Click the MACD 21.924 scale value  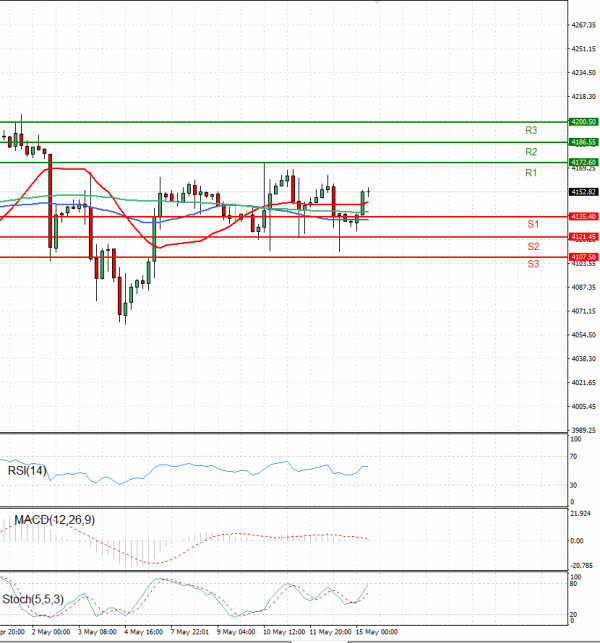(x=580, y=514)
